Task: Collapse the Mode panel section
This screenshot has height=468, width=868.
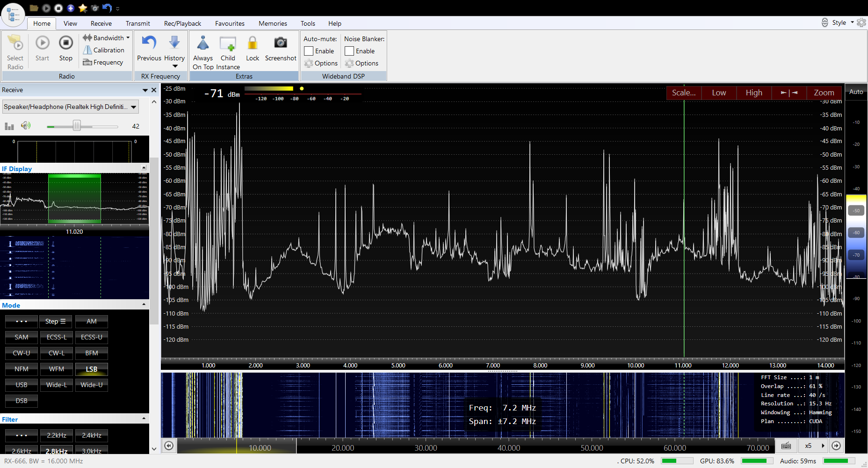Action: (x=144, y=305)
